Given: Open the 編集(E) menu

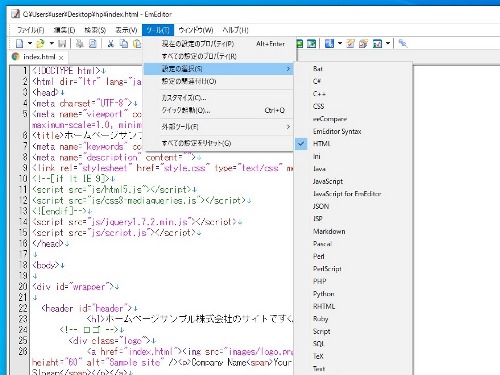Looking at the screenshot, I should [64, 30].
